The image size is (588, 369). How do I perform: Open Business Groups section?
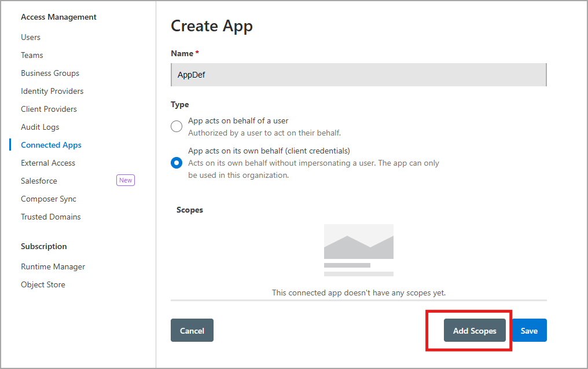(50, 73)
